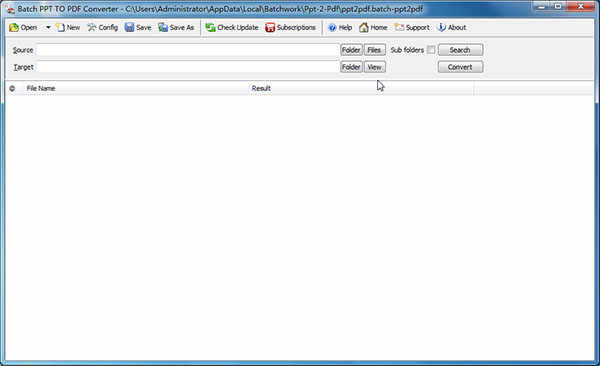Go to Home page icon
The height and width of the screenshot is (366, 600).
(364, 28)
